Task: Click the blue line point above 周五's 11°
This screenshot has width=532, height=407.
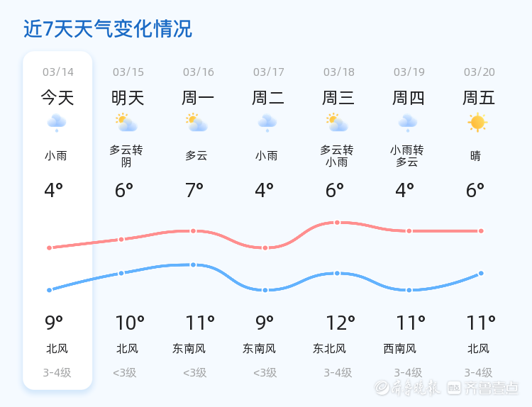Action: 481,273
